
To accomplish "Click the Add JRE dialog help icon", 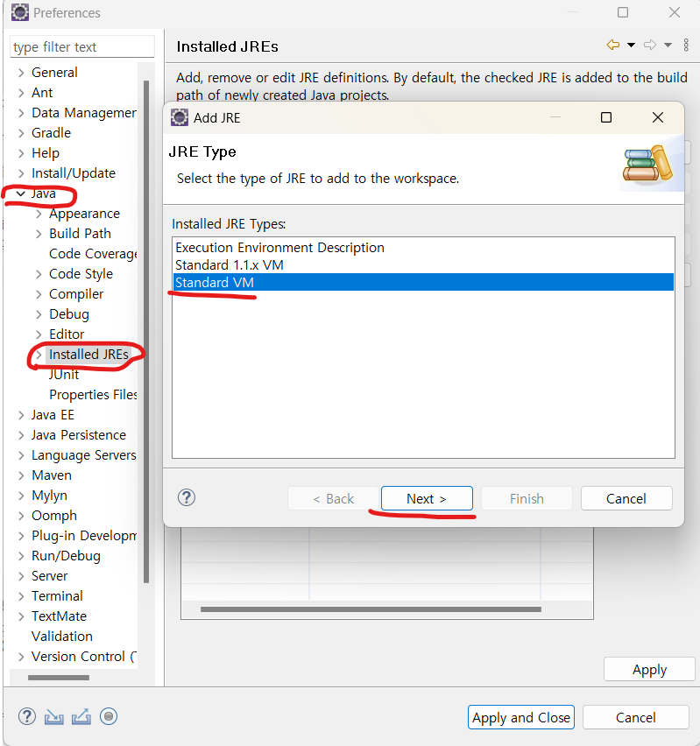I will click(187, 497).
